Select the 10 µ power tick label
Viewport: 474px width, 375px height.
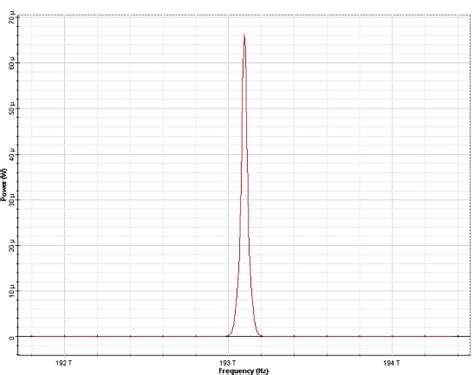[x=12, y=291]
